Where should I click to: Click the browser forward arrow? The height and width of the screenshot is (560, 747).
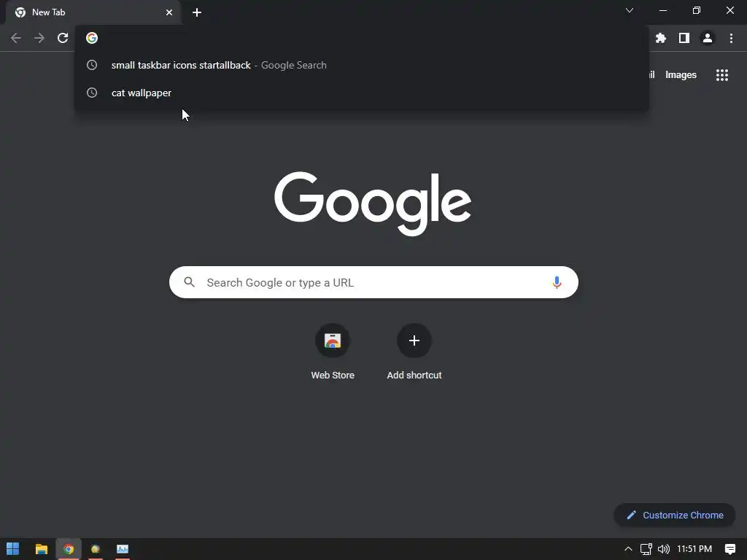click(x=39, y=38)
